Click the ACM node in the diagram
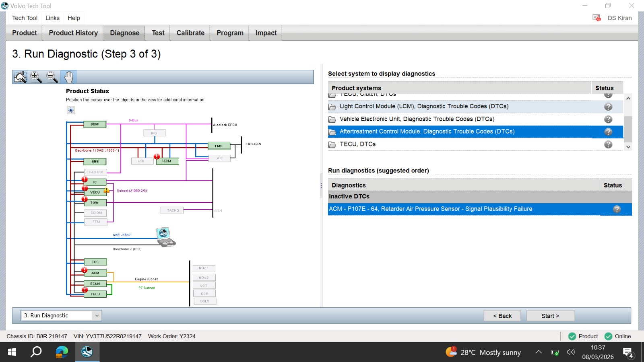The image size is (644, 362). click(x=95, y=273)
